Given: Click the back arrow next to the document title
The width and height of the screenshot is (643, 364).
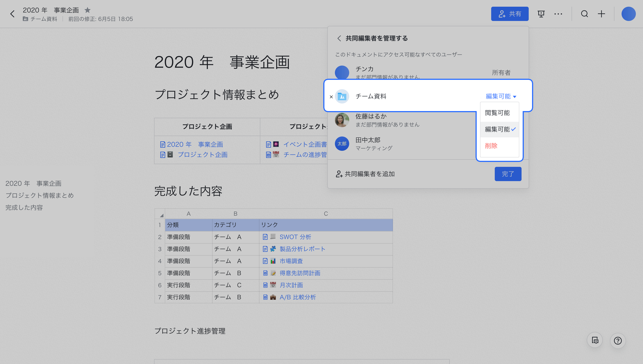Looking at the screenshot, I should 12,14.
